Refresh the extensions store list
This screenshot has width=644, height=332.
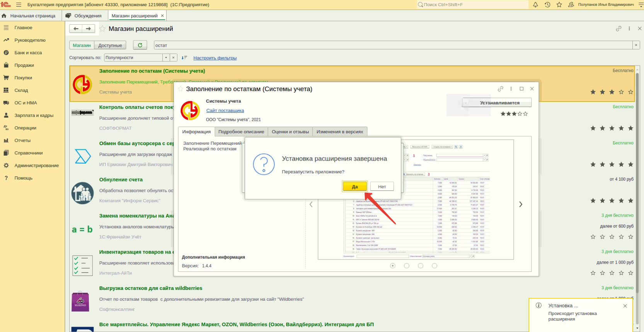140,45
